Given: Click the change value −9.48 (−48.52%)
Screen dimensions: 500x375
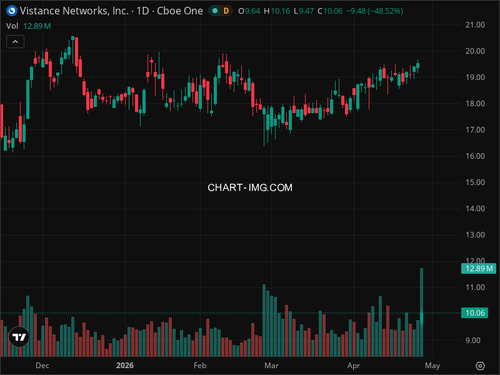Looking at the screenshot, I should tap(375, 11).
